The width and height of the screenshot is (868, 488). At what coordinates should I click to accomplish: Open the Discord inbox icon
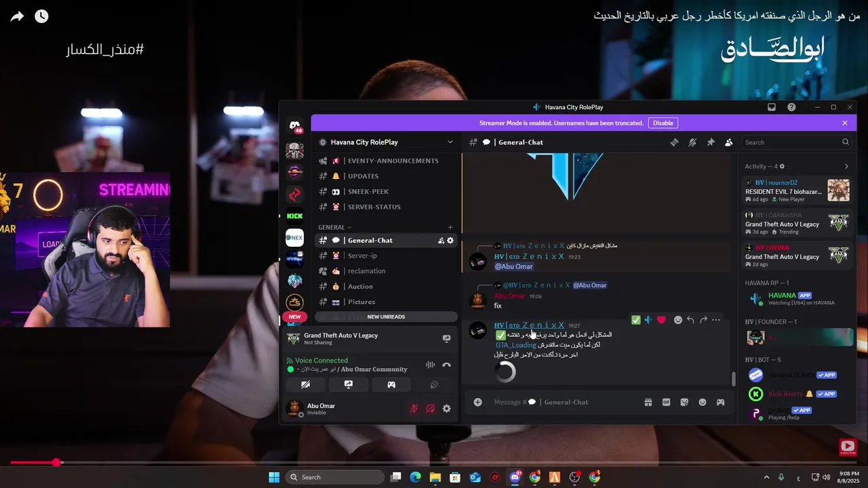pyautogui.click(x=772, y=107)
